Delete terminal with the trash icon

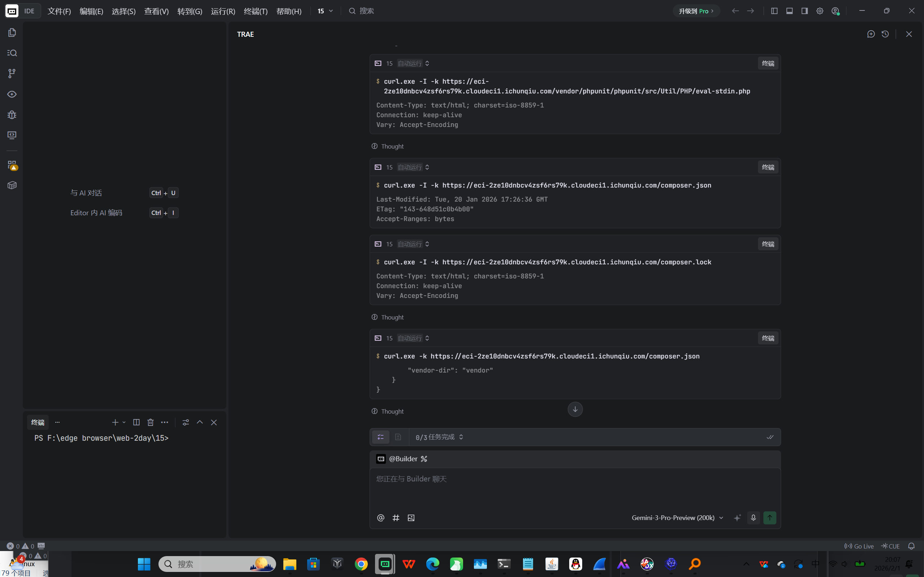[151, 422]
